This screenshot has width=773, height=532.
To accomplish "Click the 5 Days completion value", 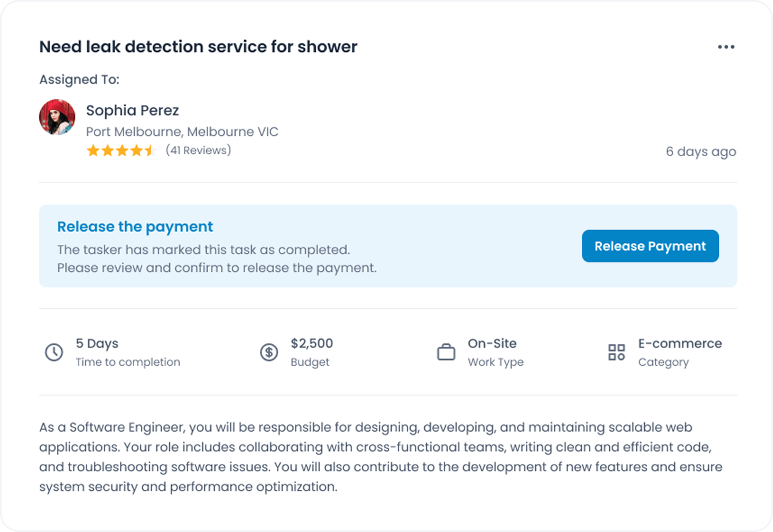I will 97,343.
